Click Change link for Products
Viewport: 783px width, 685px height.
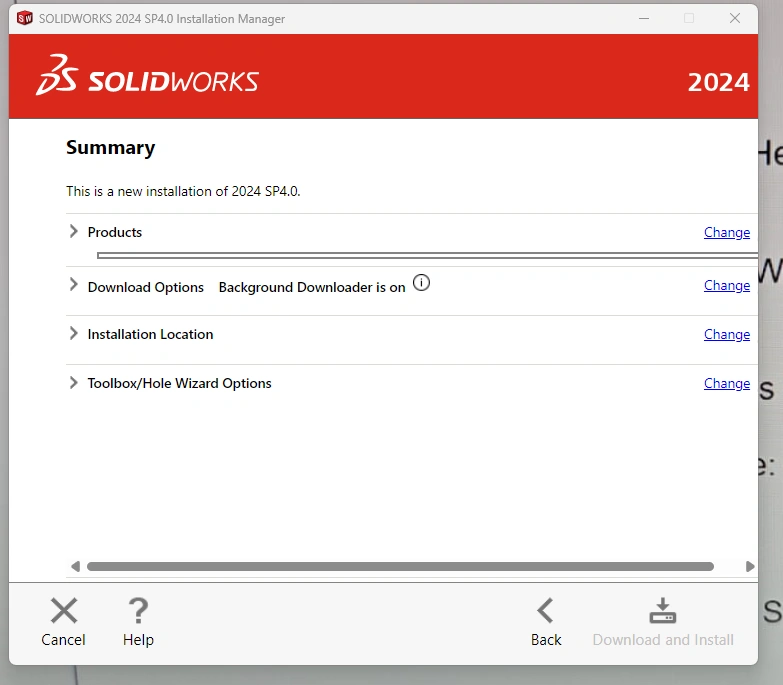pos(727,233)
